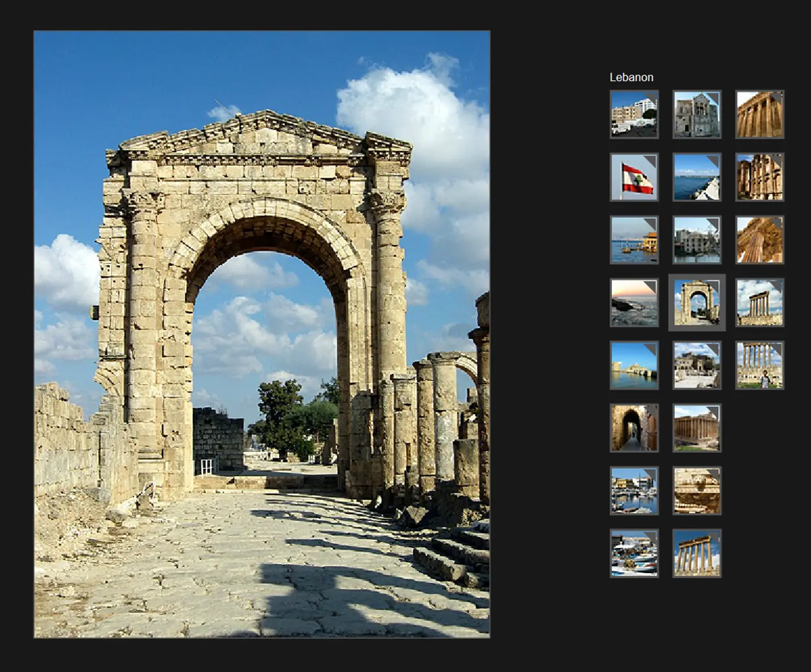Screen dimensions: 811x672
Task: Open the thumbnail of city buildings with a white van
Action: pyautogui.click(x=634, y=114)
